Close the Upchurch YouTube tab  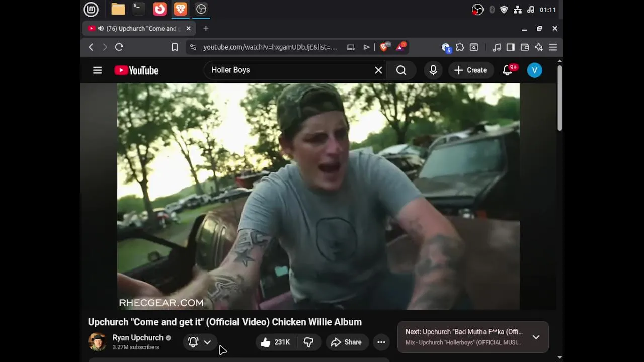[189, 29]
